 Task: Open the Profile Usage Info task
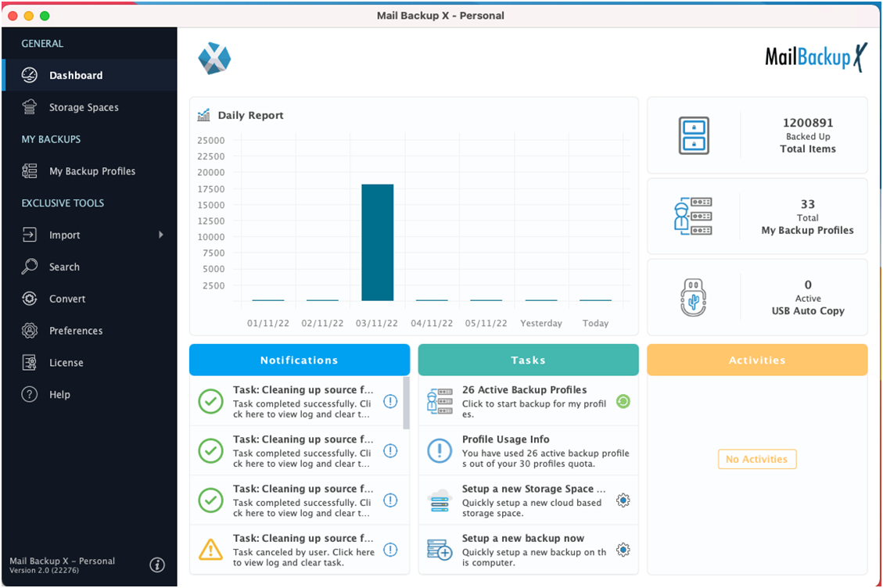tap(528, 451)
